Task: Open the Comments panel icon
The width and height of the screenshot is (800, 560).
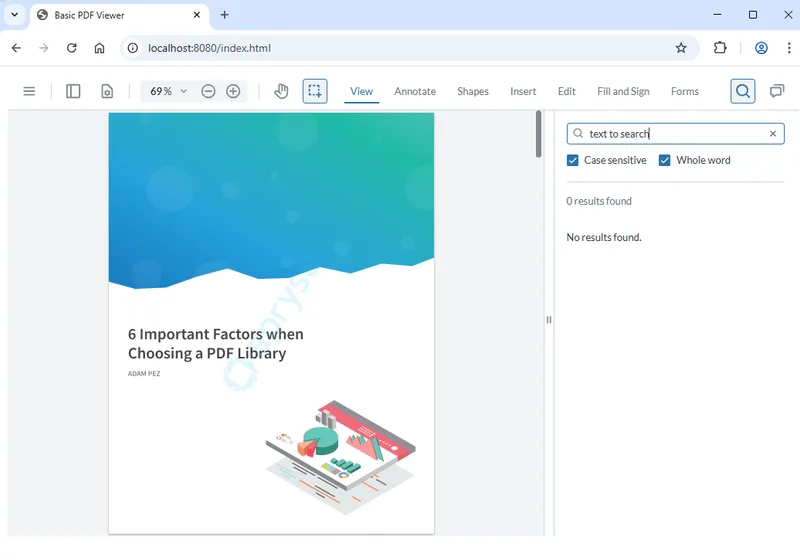Action: (777, 91)
